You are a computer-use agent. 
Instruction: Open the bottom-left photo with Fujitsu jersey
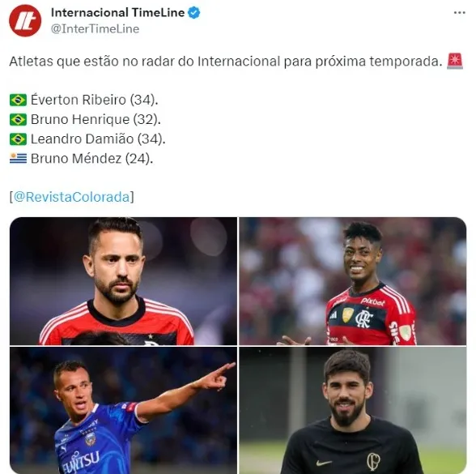(x=123, y=410)
